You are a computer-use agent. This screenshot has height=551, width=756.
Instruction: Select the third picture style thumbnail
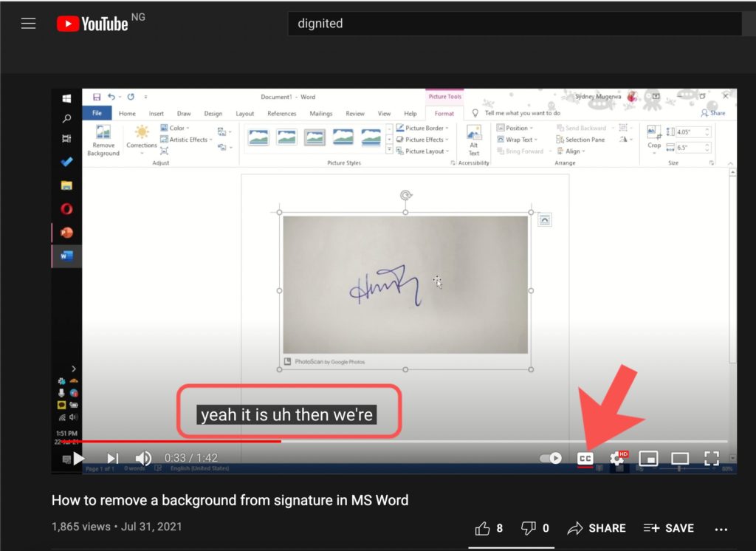point(315,137)
